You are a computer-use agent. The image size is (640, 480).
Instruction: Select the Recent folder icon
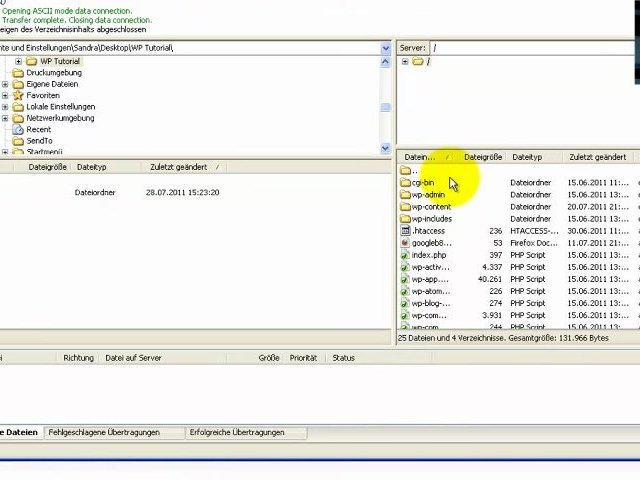click(18, 130)
